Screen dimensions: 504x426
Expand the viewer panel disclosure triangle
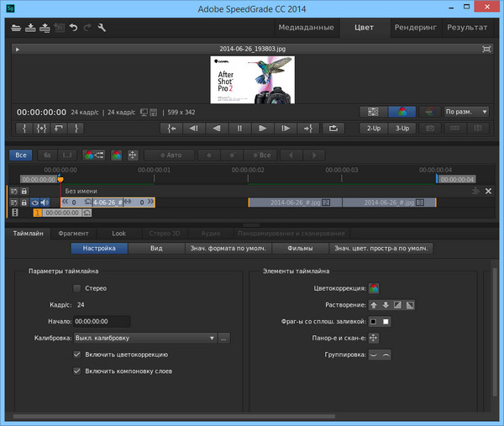tap(18, 50)
